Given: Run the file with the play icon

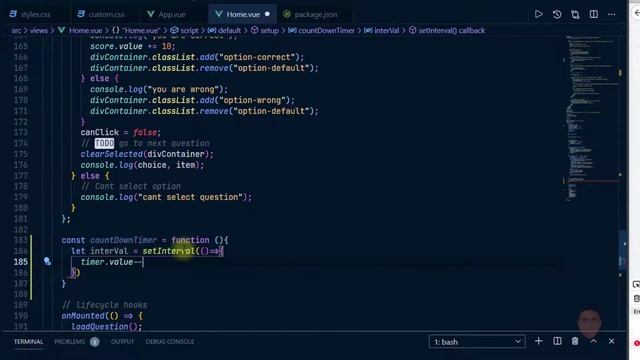Looking at the screenshot, I should [x=538, y=14].
